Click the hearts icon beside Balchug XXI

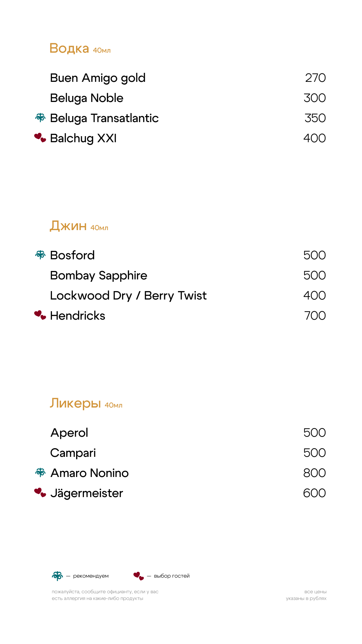click(x=40, y=138)
